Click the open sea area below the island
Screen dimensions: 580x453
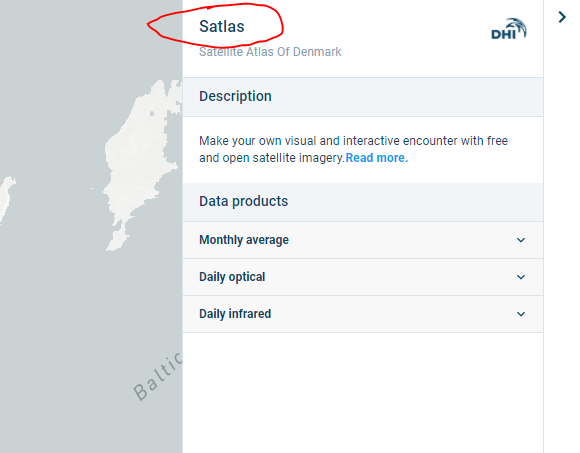pos(92,314)
